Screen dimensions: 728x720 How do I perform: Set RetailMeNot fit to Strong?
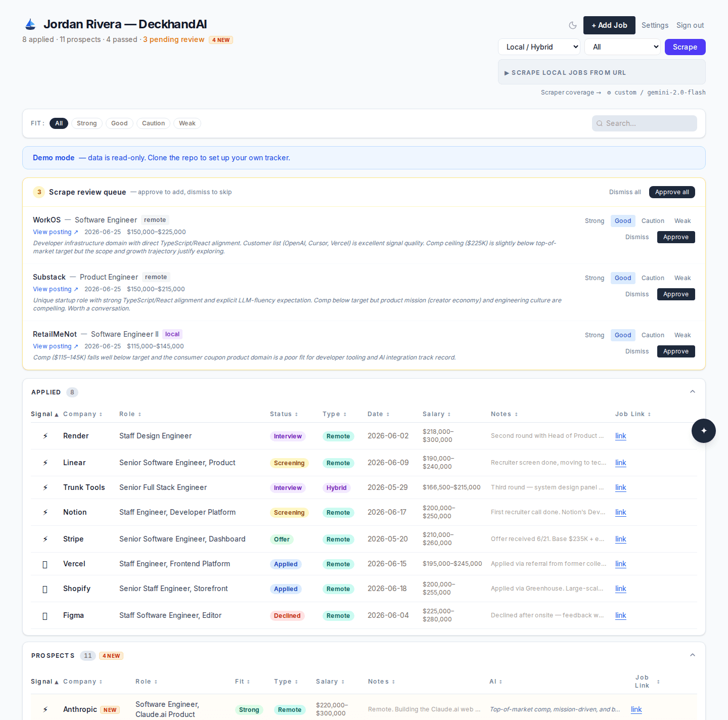click(x=595, y=335)
